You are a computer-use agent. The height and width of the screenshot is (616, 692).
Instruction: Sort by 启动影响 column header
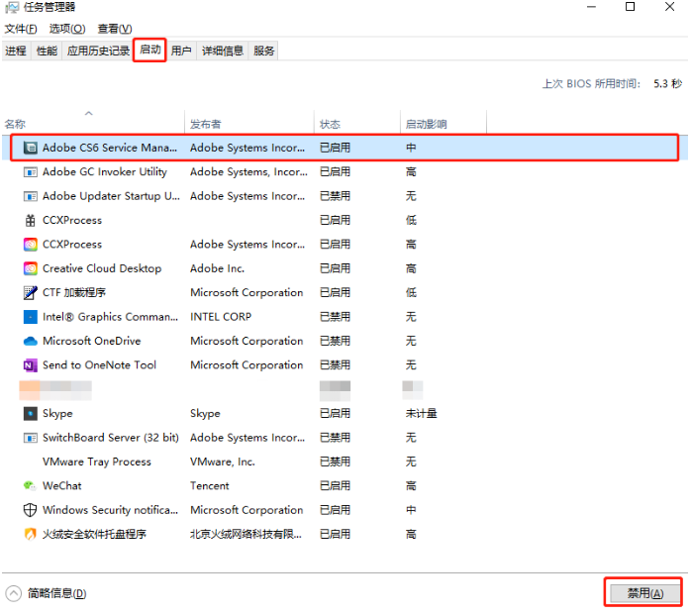pyautogui.click(x=426, y=125)
